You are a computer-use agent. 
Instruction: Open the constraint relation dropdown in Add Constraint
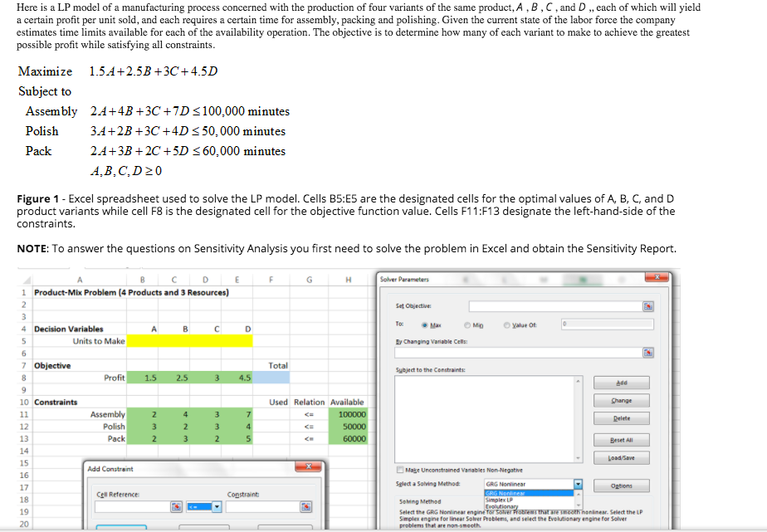coord(217,506)
